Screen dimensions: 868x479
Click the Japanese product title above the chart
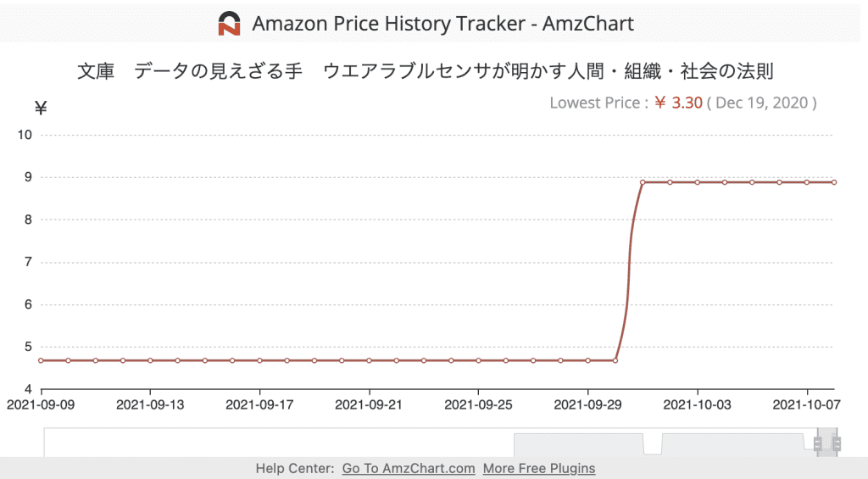425,71
